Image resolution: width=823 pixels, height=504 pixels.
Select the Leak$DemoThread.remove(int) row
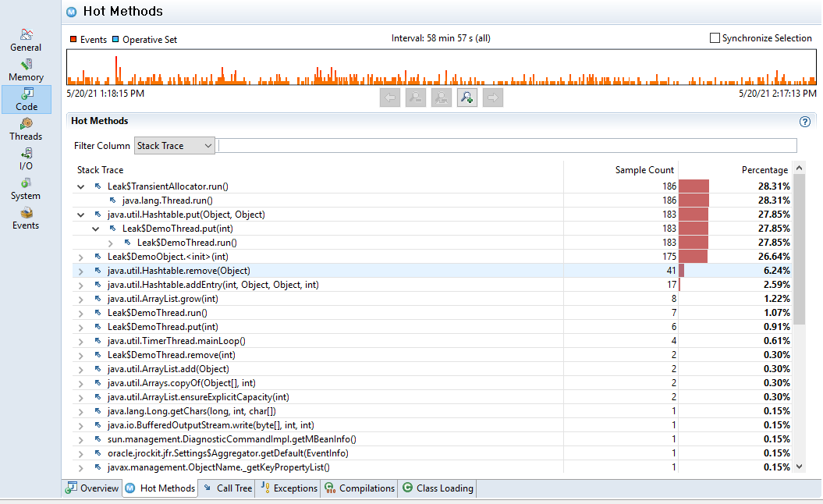click(x=431, y=355)
